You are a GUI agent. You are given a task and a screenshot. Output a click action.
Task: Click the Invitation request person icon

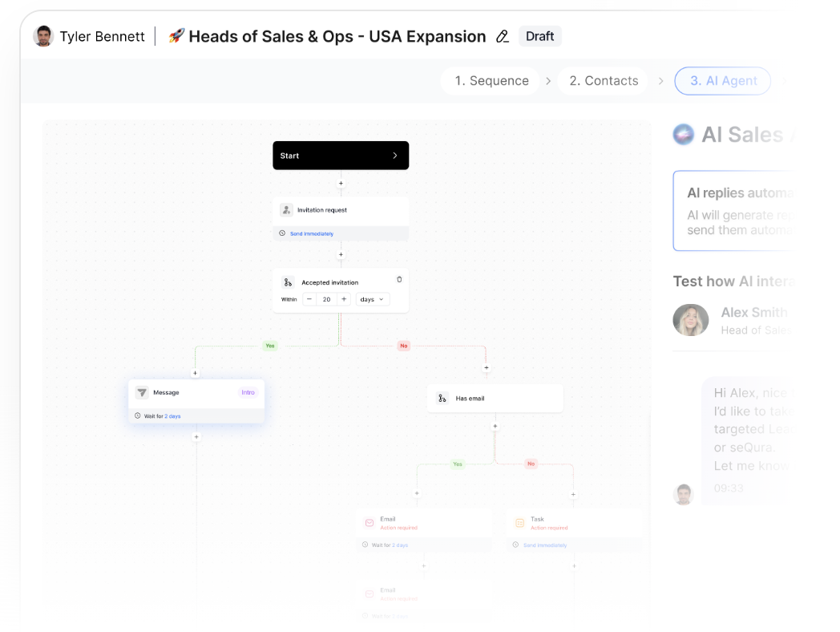point(286,210)
